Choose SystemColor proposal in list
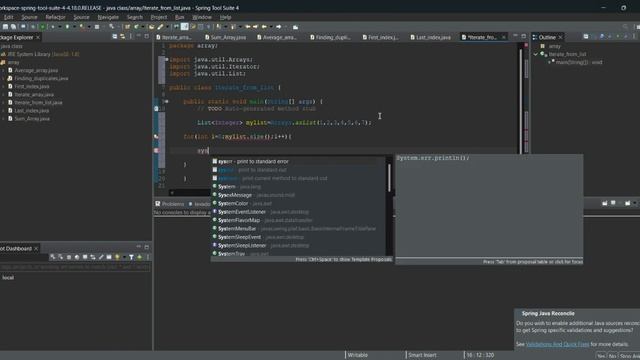Viewport: 640px width, 360px height. pos(298,203)
